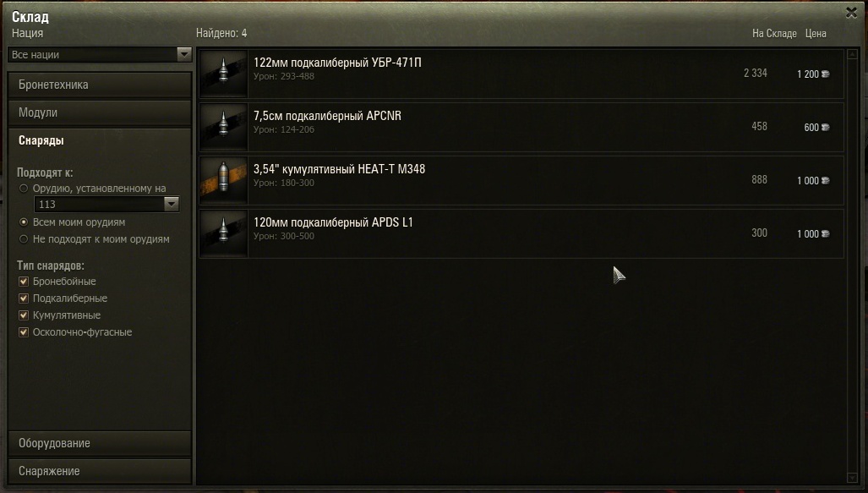This screenshot has width=868, height=493.
Task: Click the 120мм APDS L1 shell icon
Action: coord(224,233)
